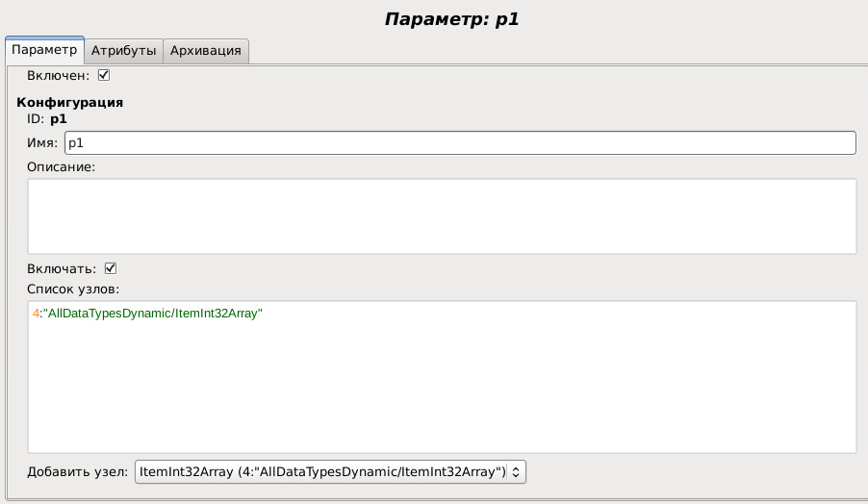Click the Описание: label
Screen dimensions: 868x504
click(x=62, y=166)
